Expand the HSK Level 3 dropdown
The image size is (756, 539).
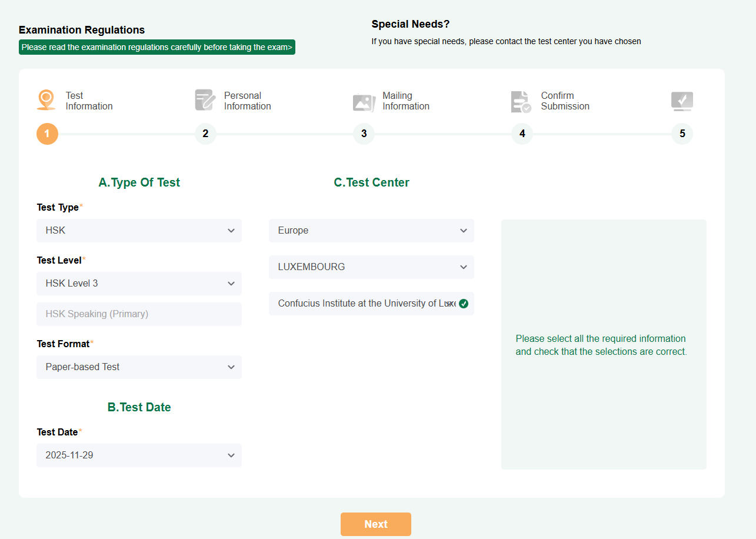coord(139,284)
